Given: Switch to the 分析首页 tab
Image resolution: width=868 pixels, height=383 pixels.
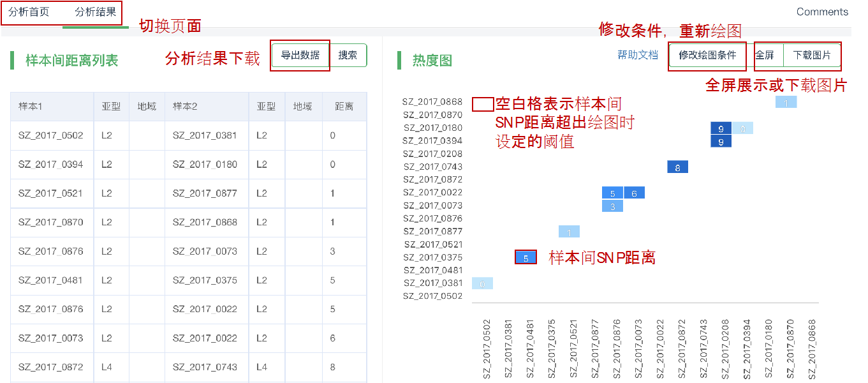Looking at the screenshot, I should pos(29,12).
